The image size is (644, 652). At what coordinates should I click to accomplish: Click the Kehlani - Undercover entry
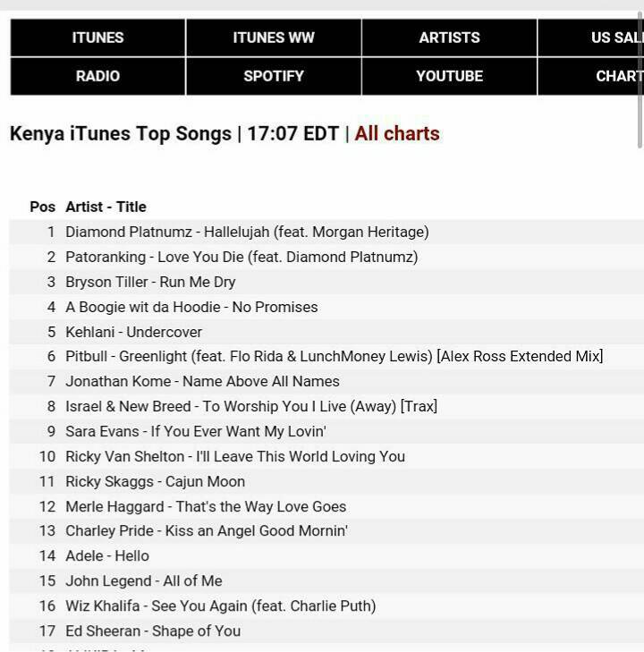pos(134,332)
